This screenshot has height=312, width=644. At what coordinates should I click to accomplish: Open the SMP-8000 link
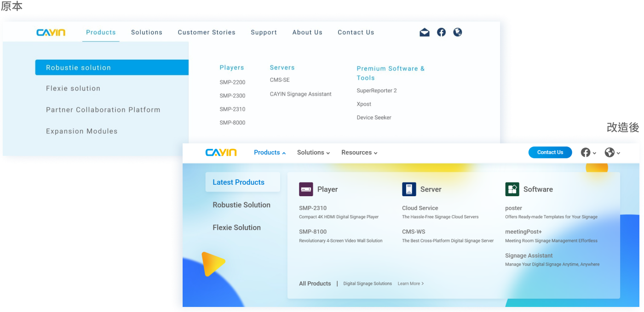[232, 123]
